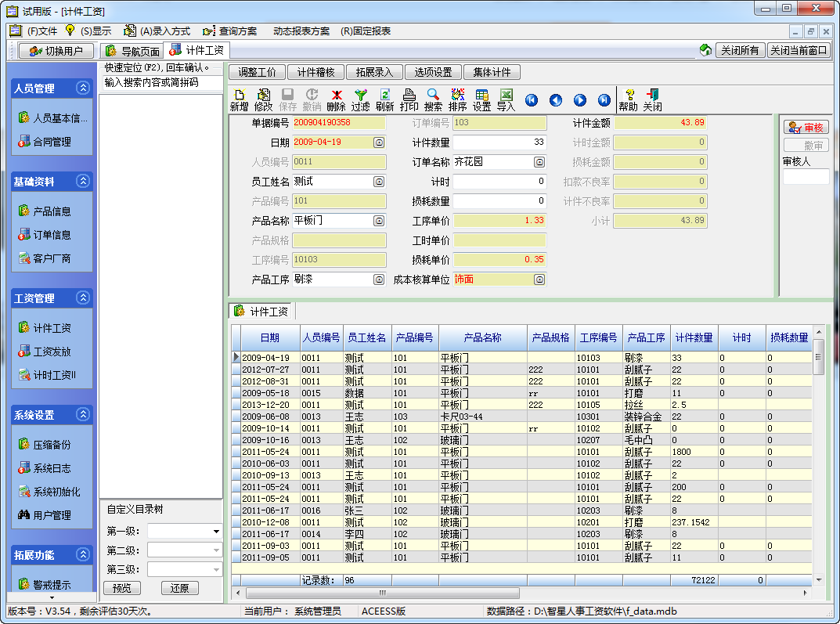This screenshot has width=840, height=624.
Task: Click the 过滤 filter funnel icon
Action: 360,99
